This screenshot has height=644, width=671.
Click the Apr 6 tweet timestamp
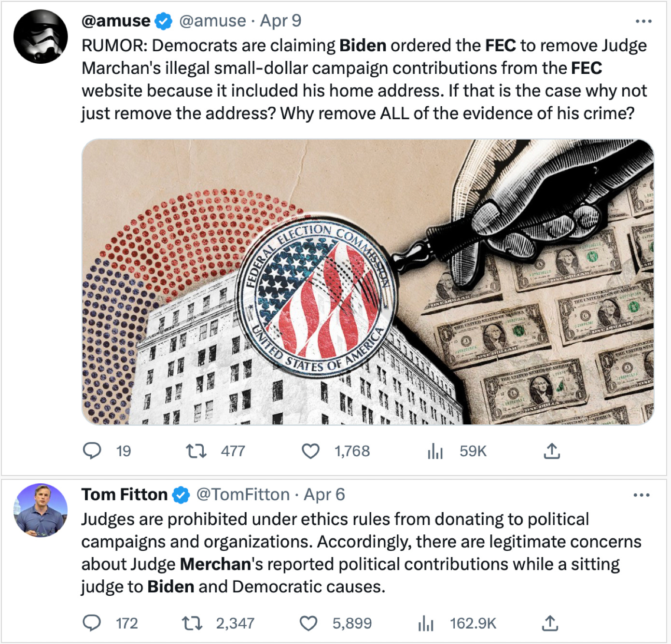click(x=324, y=494)
